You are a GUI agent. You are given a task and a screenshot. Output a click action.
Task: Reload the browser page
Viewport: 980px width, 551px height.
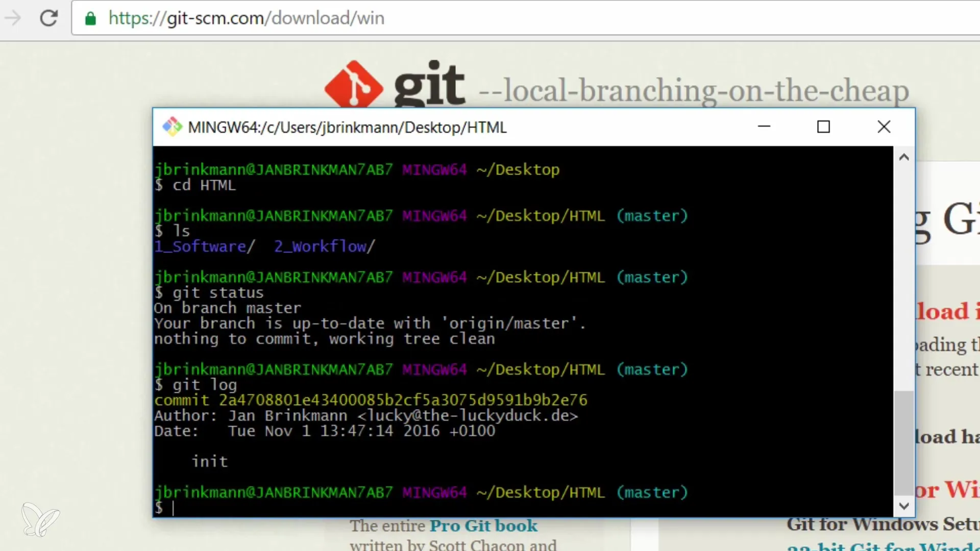(49, 18)
